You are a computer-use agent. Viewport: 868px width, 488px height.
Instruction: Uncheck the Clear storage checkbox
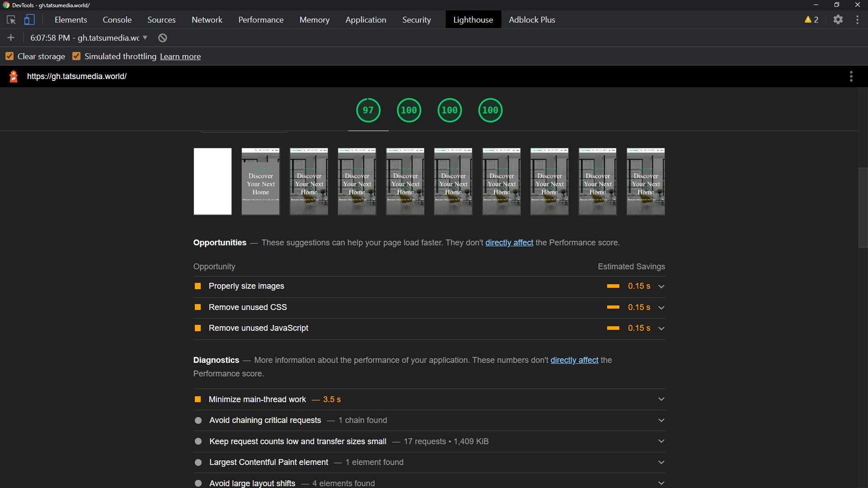point(9,56)
